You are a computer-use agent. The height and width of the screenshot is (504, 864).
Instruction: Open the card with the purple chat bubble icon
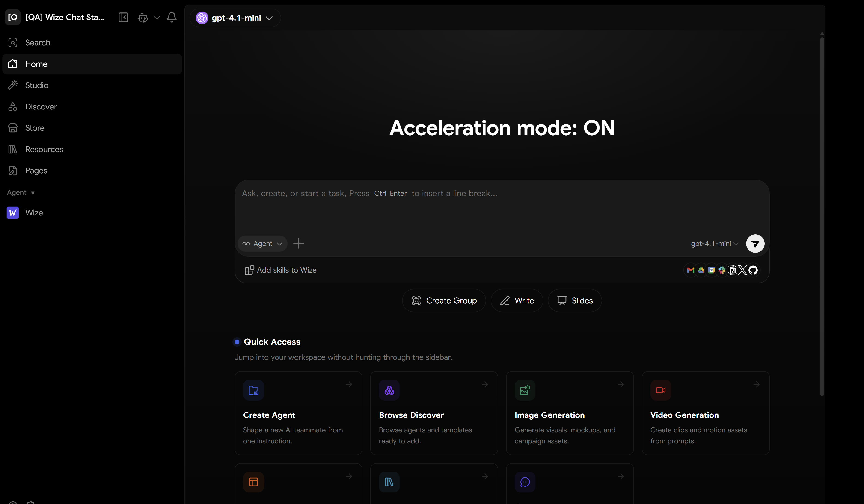tap(570, 484)
